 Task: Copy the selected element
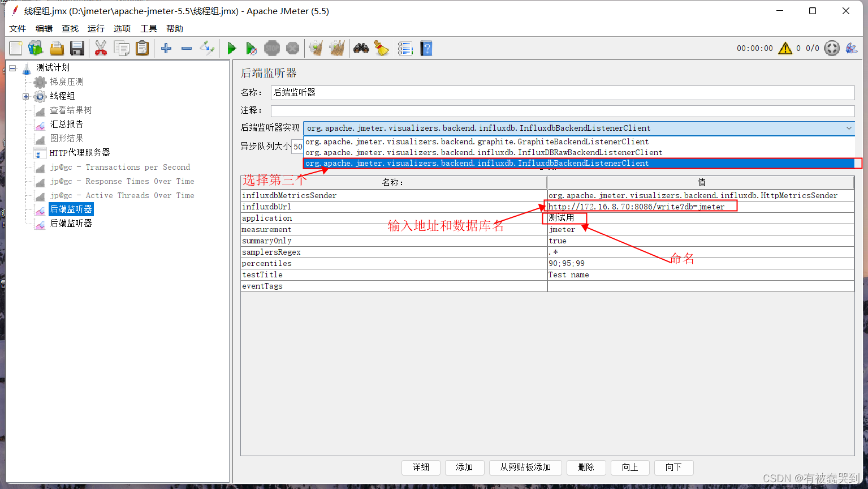122,49
